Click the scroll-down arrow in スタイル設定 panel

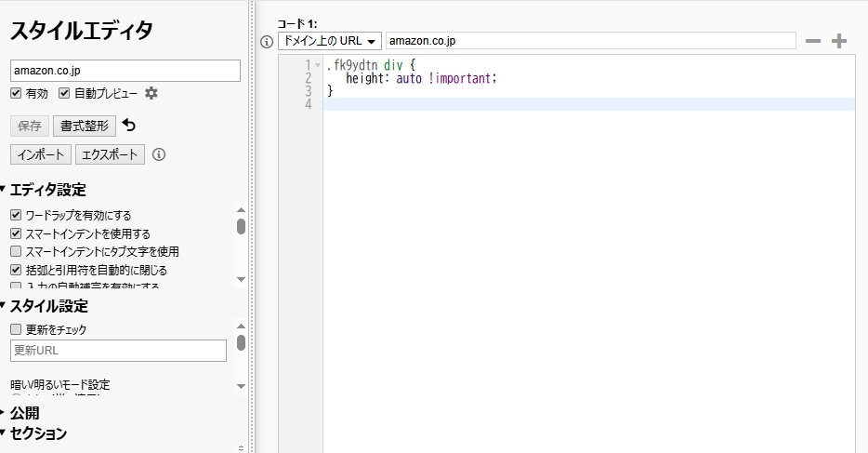[x=241, y=386]
